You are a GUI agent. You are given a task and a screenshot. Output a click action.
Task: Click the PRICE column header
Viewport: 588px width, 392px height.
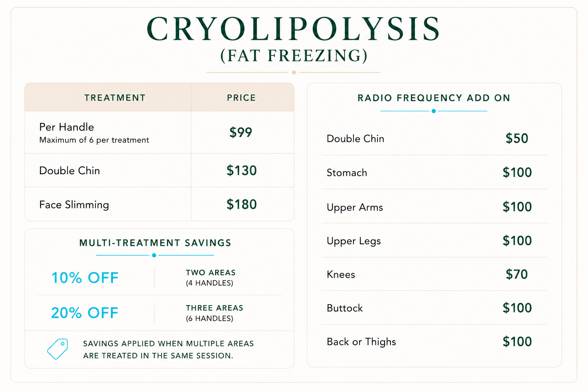point(241,98)
